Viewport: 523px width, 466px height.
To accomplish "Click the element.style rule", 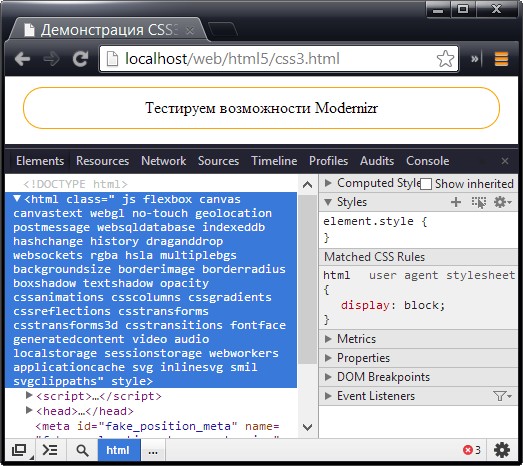I will click(375, 221).
